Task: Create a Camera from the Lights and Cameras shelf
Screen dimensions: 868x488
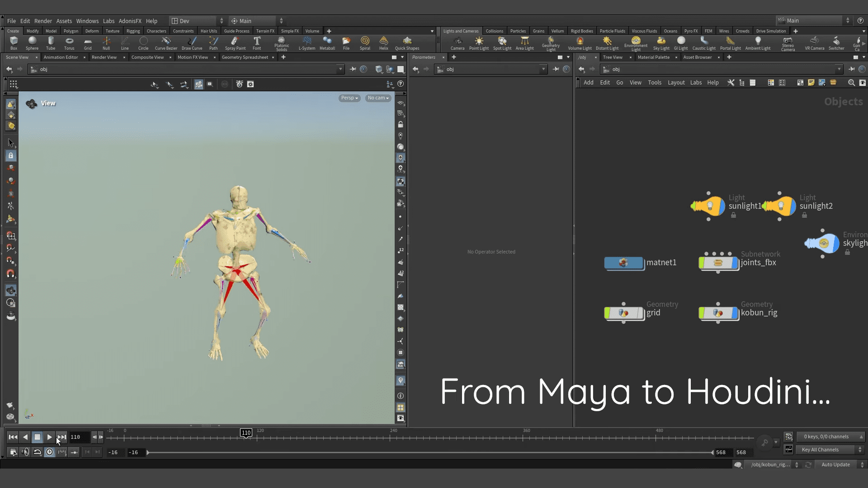Action: 458,43
